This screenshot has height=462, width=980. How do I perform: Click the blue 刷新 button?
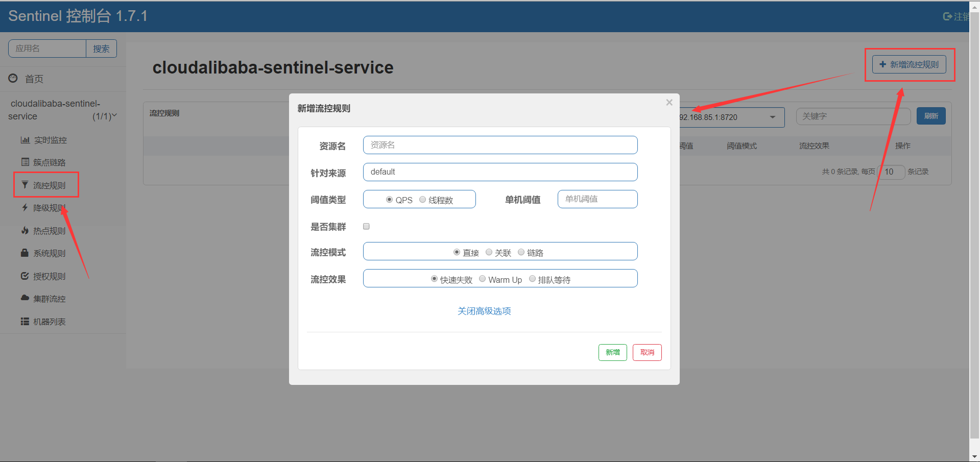[x=931, y=116]
